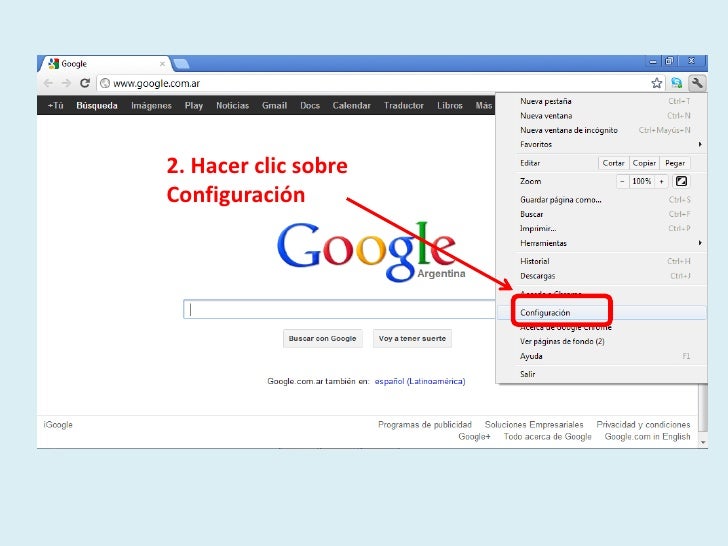
Task: Open Libros in the black bar
Action: [x=449, y=105]
